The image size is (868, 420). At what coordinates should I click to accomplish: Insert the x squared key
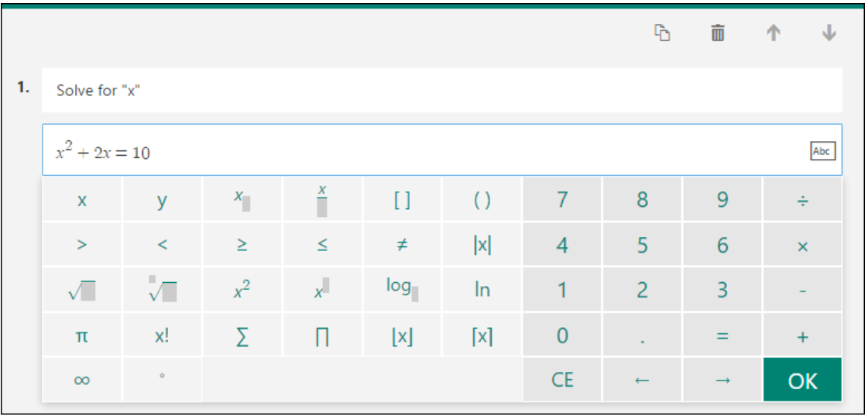pos(242,290)
